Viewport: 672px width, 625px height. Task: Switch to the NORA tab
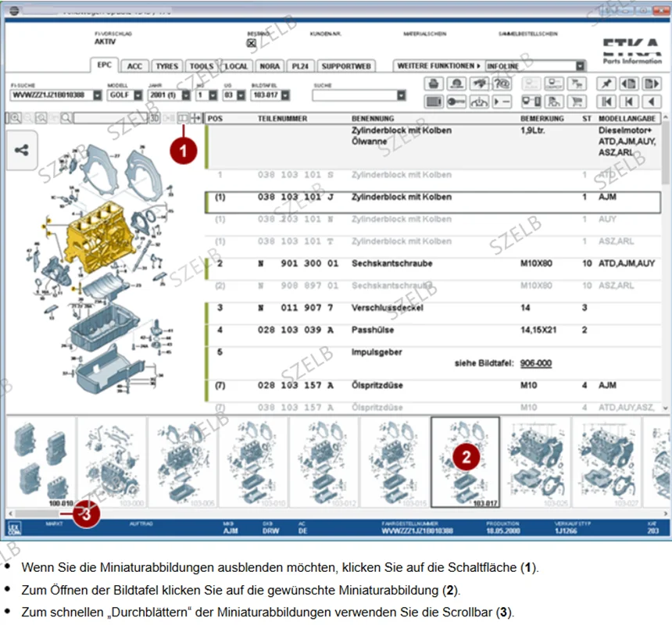[x=270, y=66]
